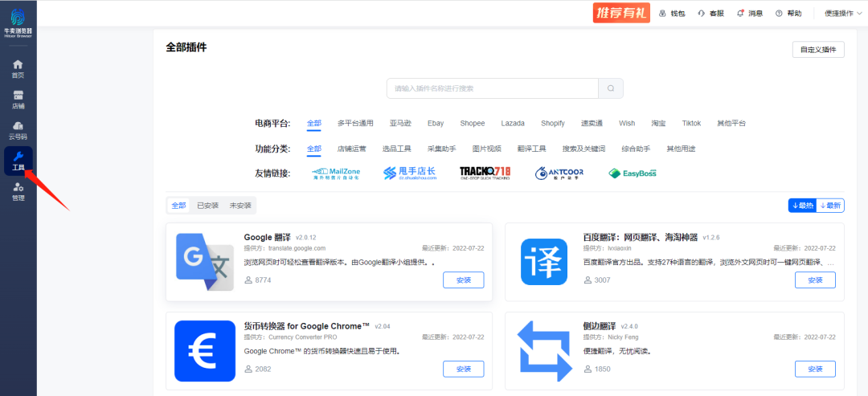Viewport: 868px width, 396px height.
Task: Filter platform by 其他平台
Action: point(731,124)
